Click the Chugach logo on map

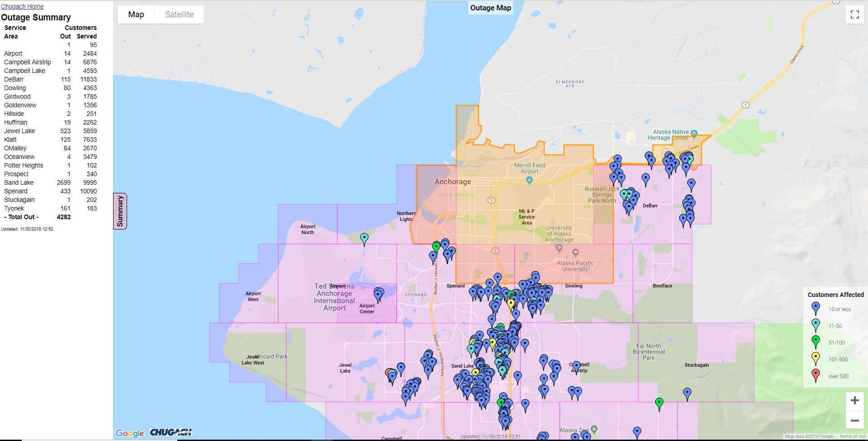[171, 432]
